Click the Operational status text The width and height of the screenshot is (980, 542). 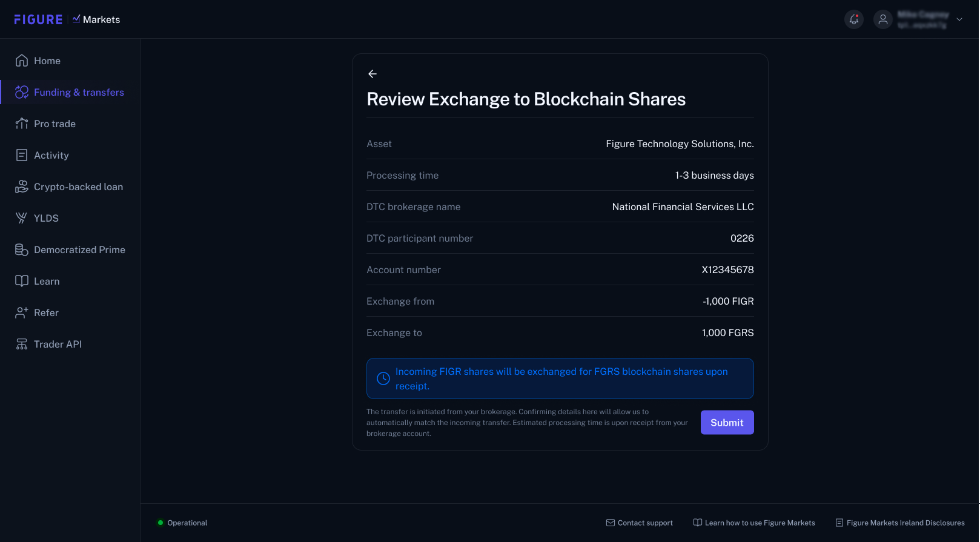187,523
